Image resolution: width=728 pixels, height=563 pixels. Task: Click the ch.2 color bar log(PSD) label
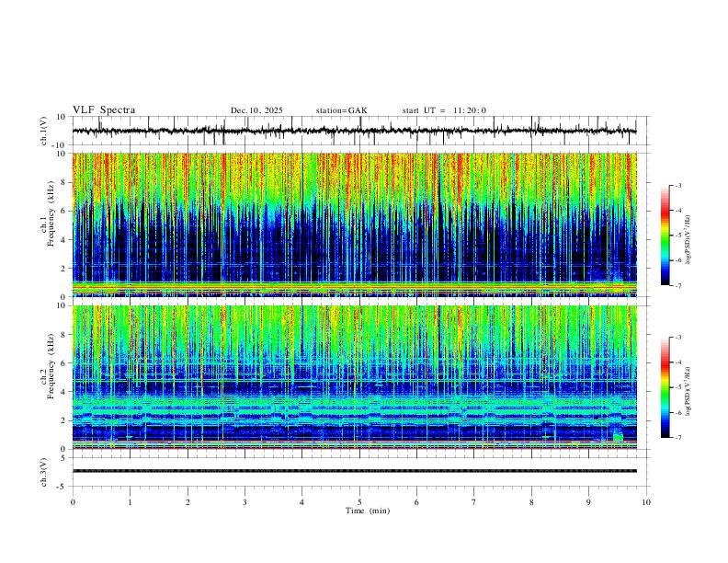tap(688, 391)
